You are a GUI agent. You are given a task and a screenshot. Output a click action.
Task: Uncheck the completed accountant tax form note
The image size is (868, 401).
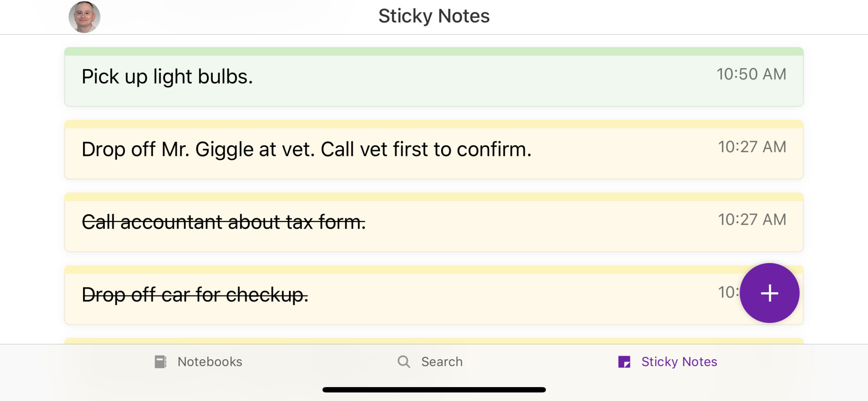pos(223,222)
